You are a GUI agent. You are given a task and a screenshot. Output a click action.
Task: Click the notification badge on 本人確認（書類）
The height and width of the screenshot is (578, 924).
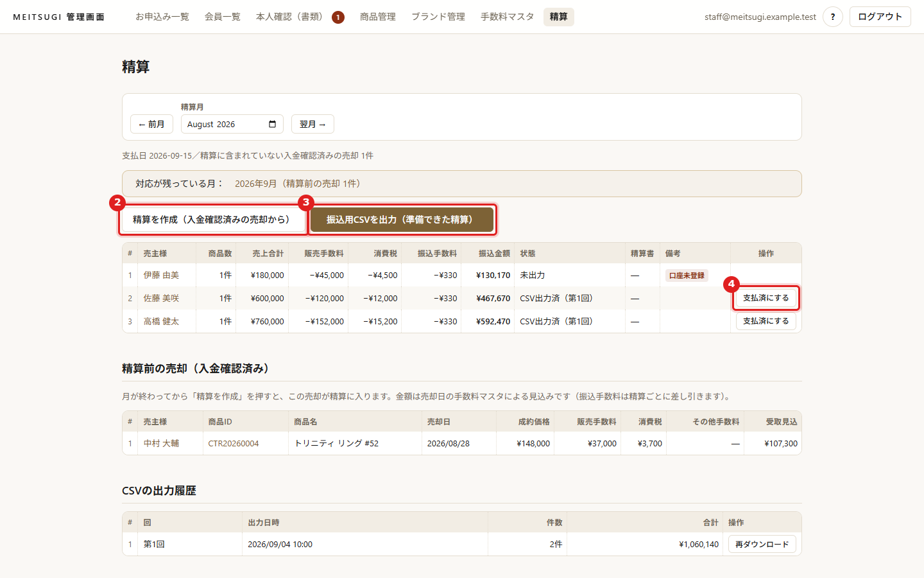338,17
